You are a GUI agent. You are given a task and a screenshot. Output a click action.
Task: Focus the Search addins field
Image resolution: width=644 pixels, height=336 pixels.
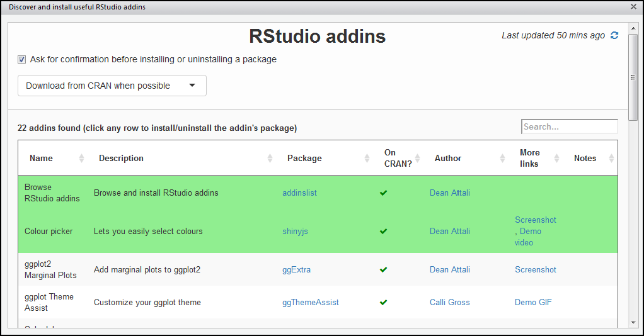(x=569, y=126)
